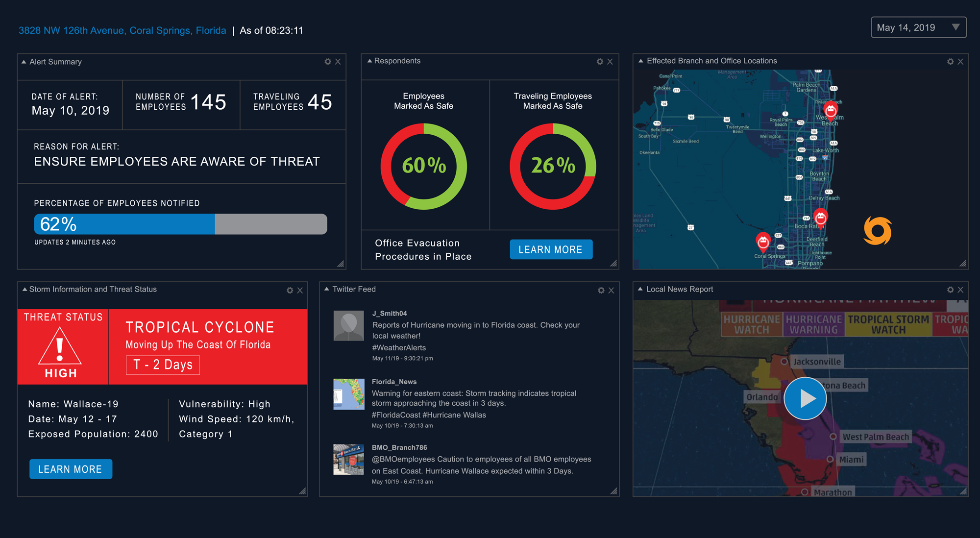Collapse the Twitter Feed panel
Image resolution: width=980 pixels, height=538 pixels.
click(327, 289)
